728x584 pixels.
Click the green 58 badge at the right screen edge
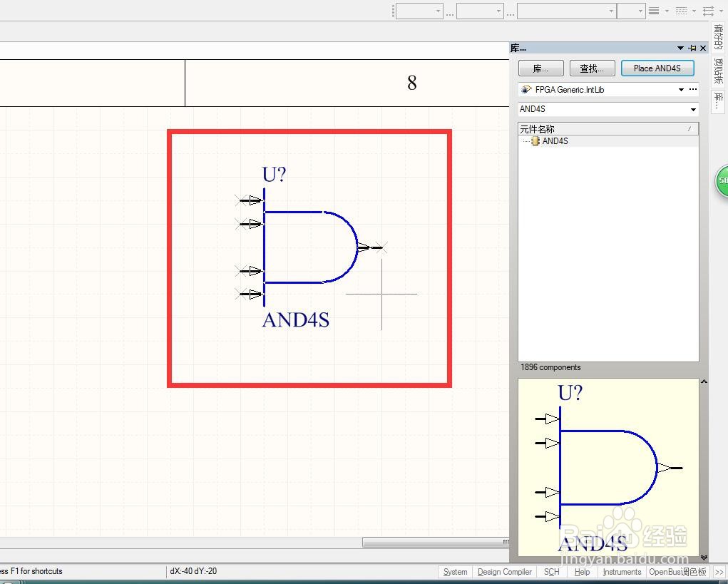pyautogui.click(x=722, y=181)
